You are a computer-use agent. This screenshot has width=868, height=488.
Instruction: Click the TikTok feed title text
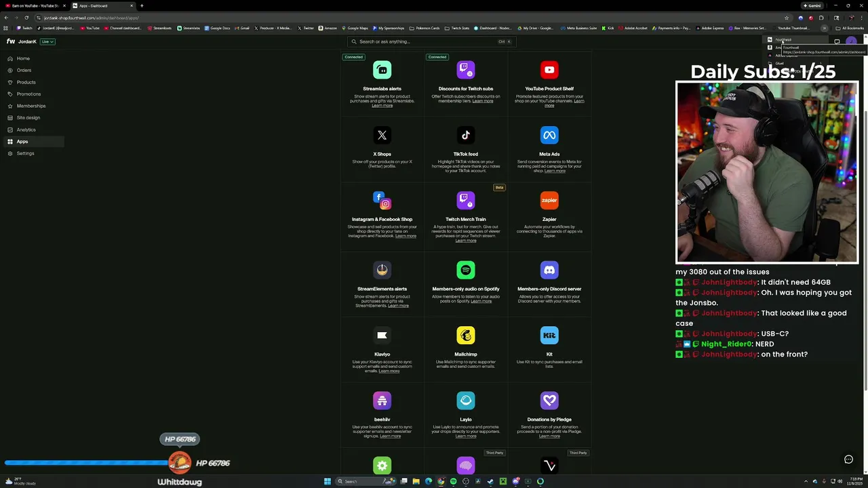(466, 154)
